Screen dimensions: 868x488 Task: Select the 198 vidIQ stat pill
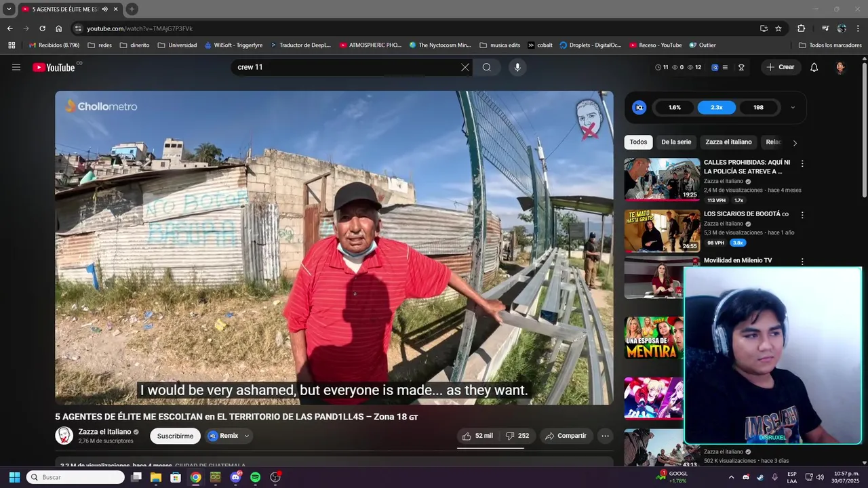(x=758, y=107)
